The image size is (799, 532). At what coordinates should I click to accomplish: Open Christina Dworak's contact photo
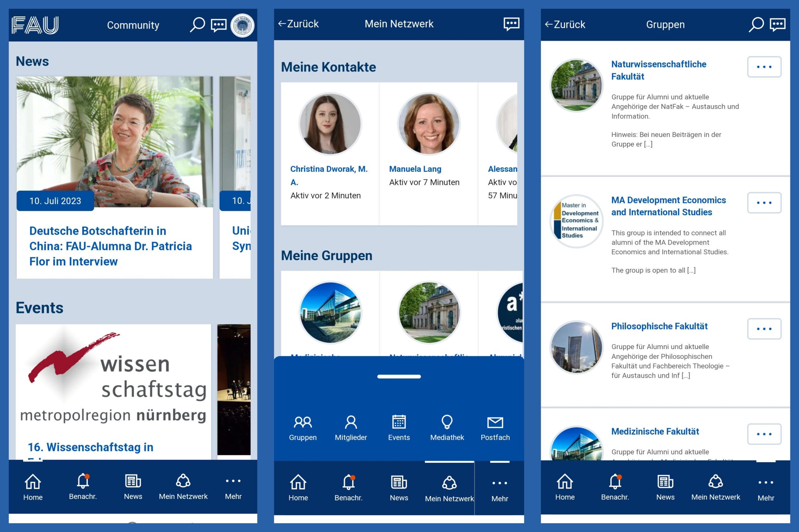[x=329, y=124]
